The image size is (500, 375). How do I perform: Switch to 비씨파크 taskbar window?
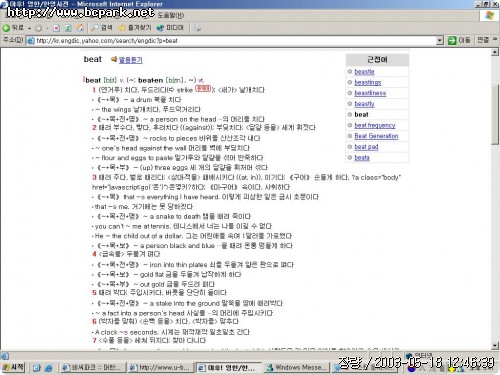(93, 368)
